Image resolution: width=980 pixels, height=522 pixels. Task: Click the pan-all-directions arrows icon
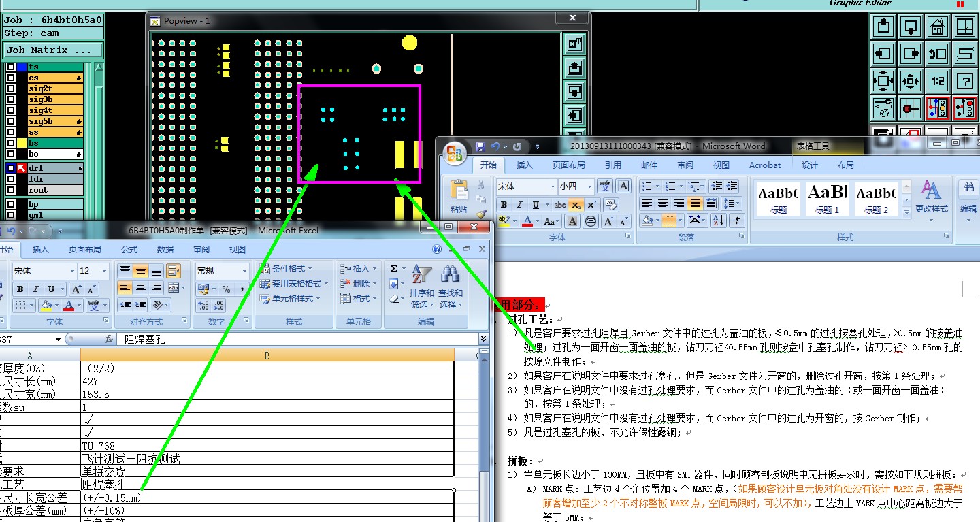[911, 81]
